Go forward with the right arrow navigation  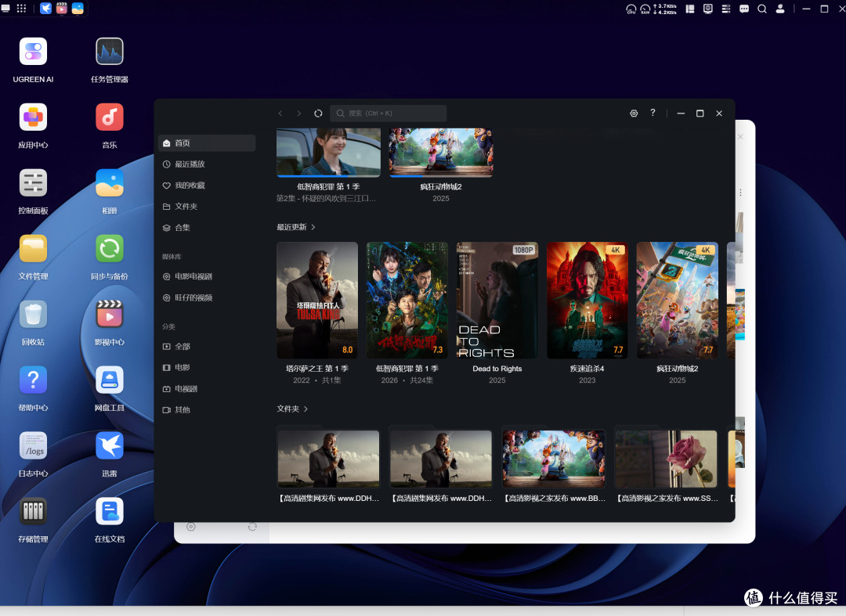click(x=299, y=113)
